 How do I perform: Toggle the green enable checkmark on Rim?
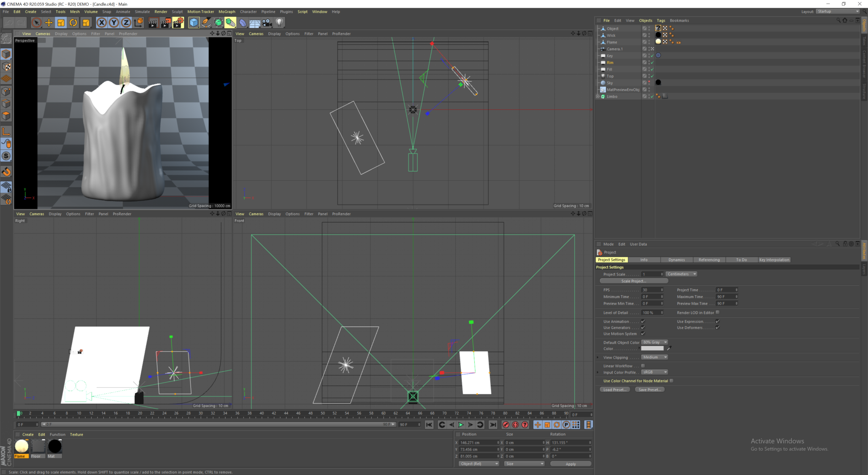[652, 62]
